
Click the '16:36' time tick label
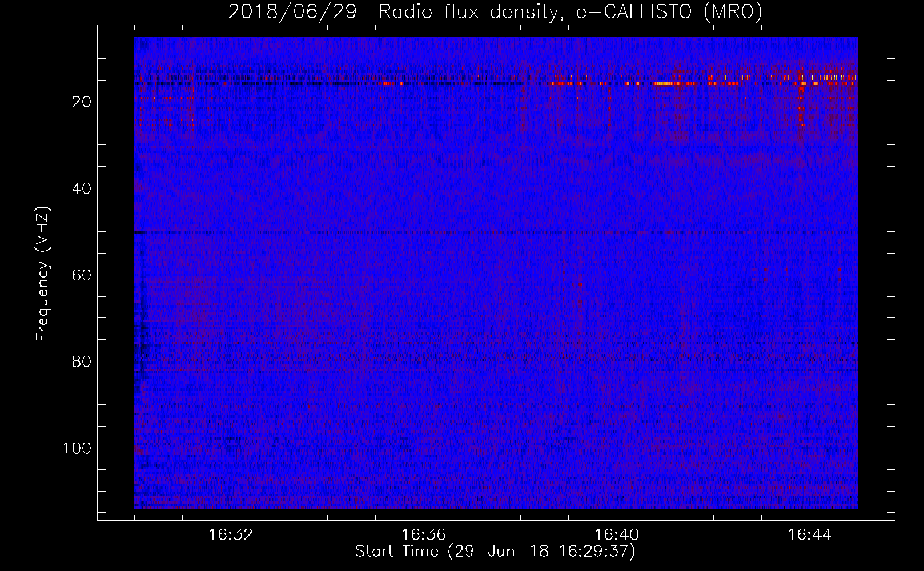tap(424, 535)
